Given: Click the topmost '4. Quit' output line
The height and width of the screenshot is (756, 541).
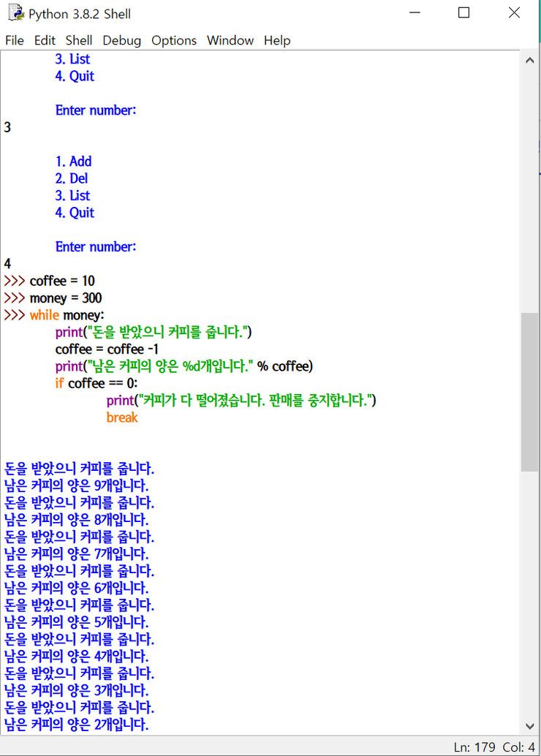Looking at the screenshot, I should point(75,76).
